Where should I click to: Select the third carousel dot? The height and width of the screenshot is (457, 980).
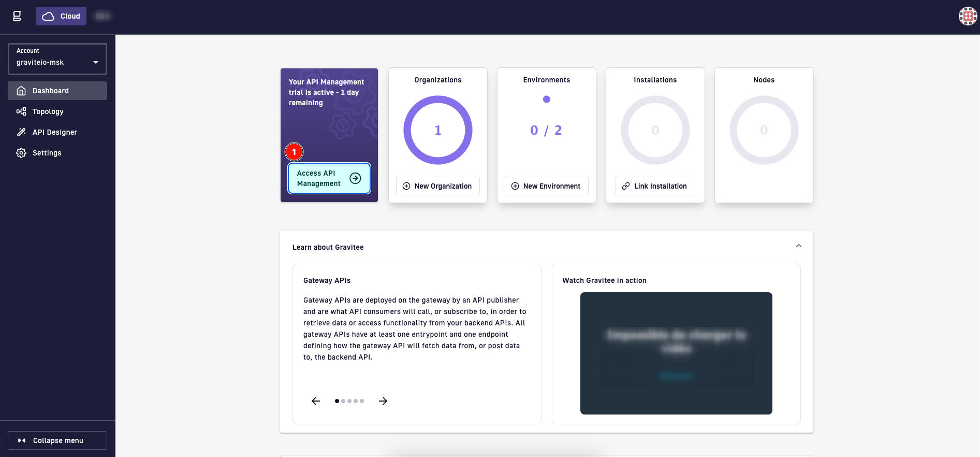click(x=349, y=401)
